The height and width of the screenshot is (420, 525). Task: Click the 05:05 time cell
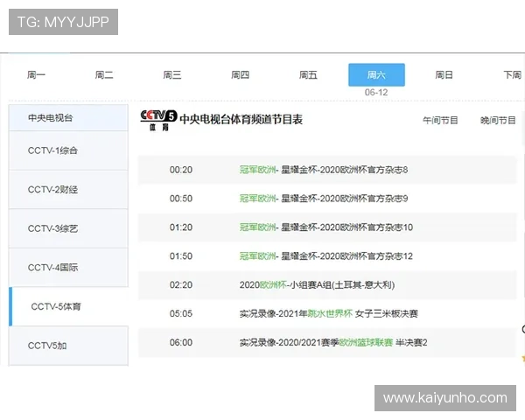pyautogui.click(x=181, y=314)
